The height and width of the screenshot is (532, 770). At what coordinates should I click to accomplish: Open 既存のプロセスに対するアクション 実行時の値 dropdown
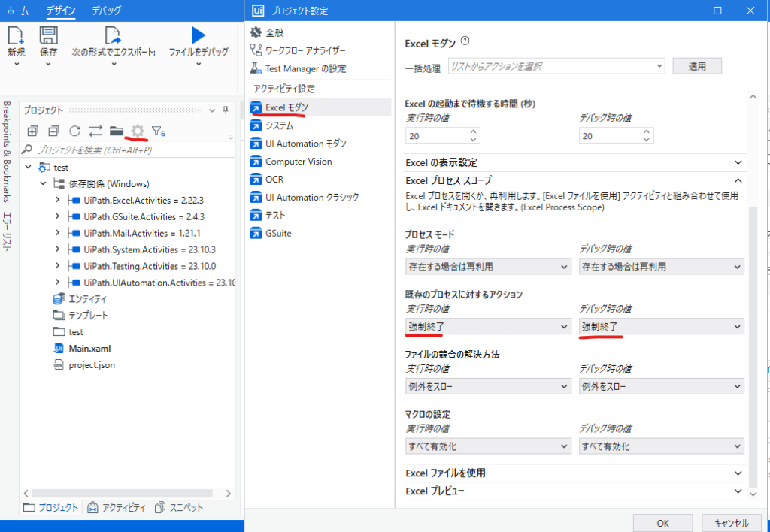(x=489, y=326)
